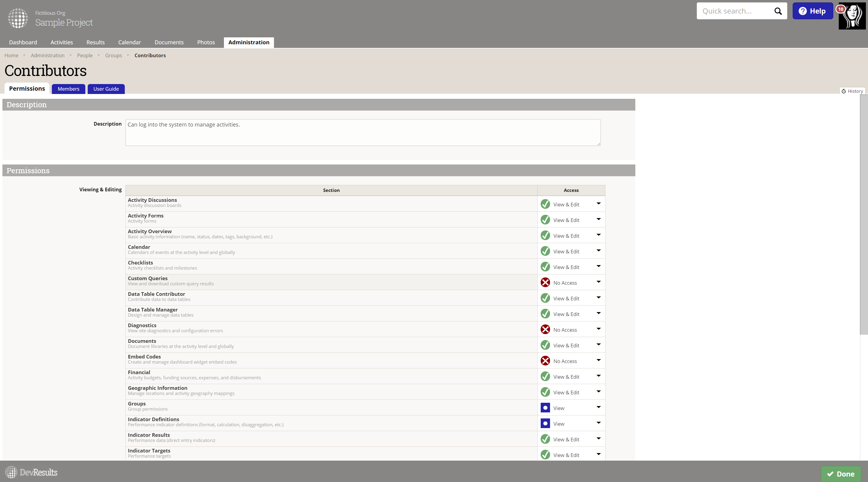
Task: Open the user avatar profile picture
Action: point(853,17)
